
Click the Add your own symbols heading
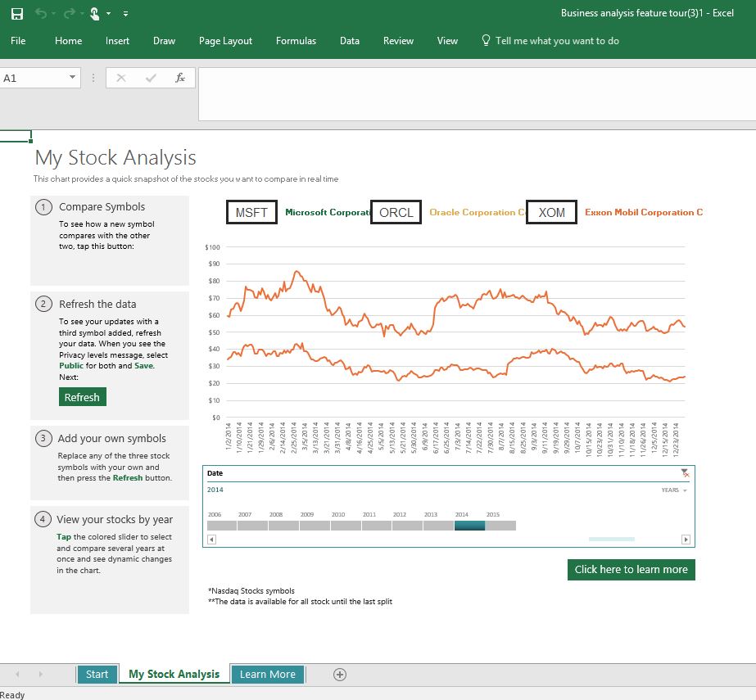coord(112,438)
